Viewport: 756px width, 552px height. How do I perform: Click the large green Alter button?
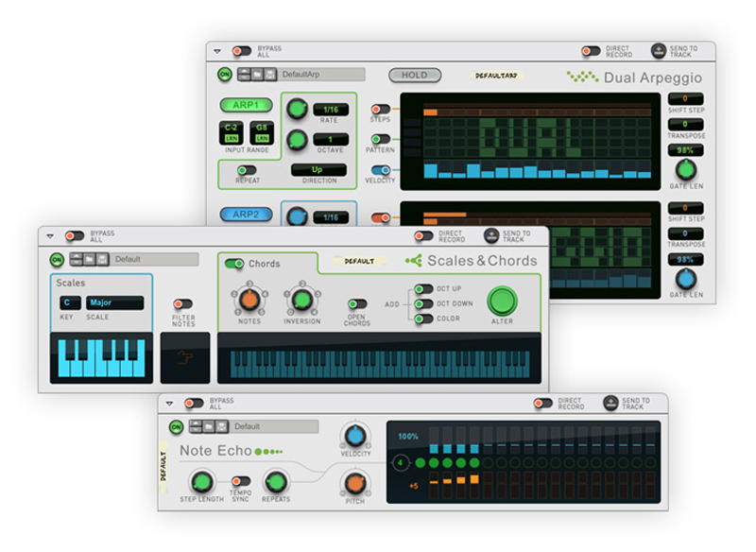pos(502,302)
